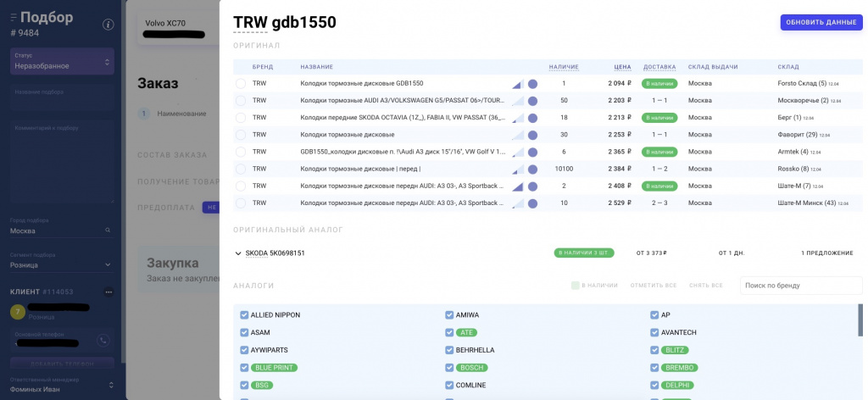Click the phone call icon
This screenshot has width=868, height=400.
[x=103, y=341]
